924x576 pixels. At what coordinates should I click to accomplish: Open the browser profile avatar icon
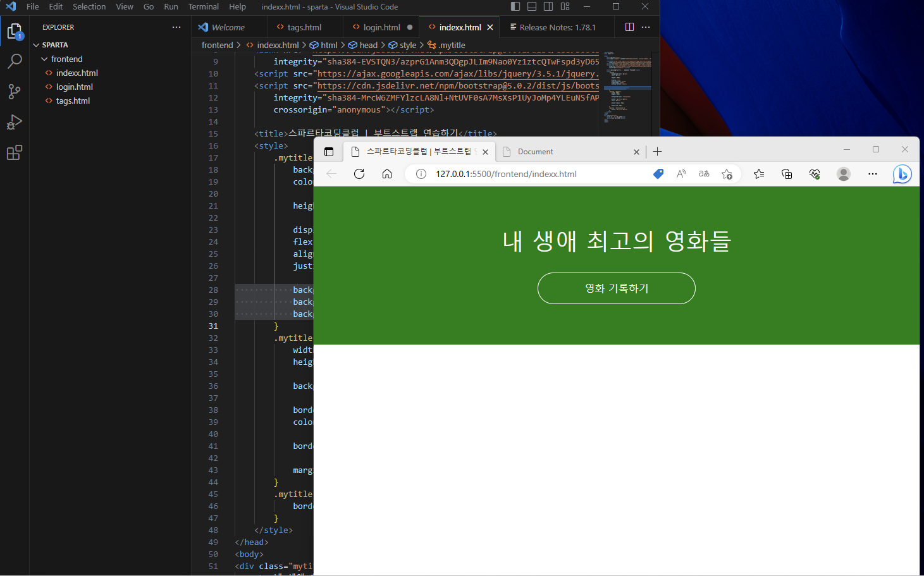pos(844,174)
